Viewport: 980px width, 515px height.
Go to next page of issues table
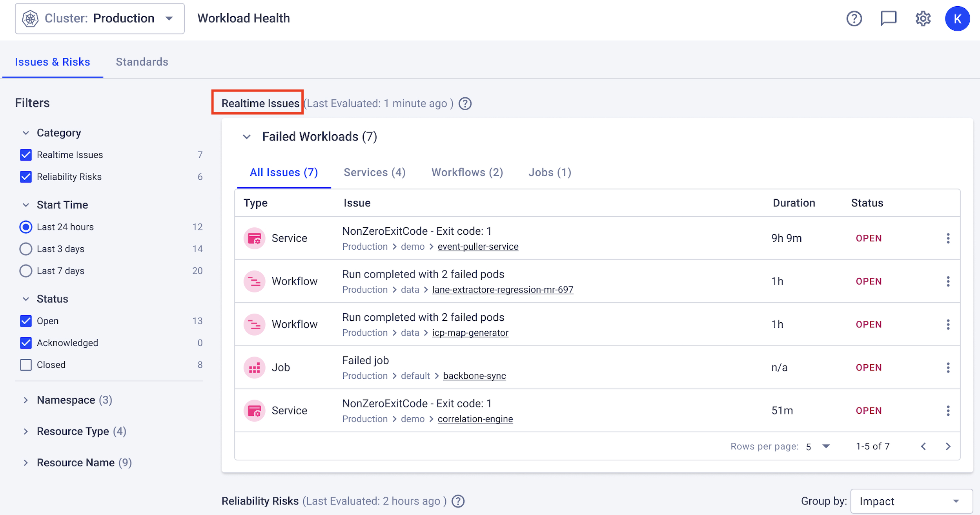click(948, 446)
